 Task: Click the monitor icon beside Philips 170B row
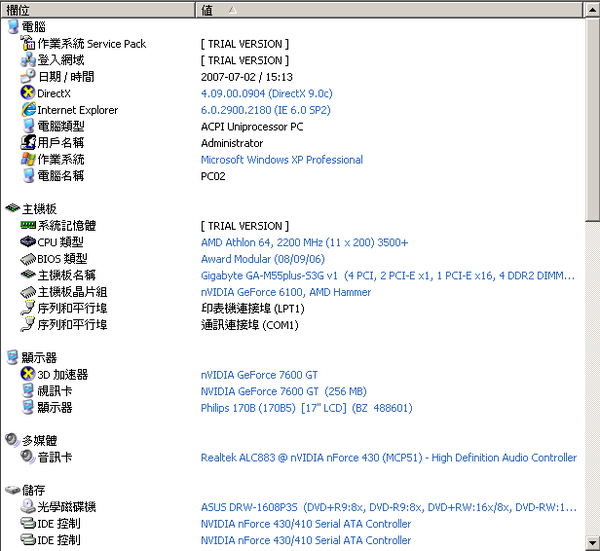(x=28, y=407)
